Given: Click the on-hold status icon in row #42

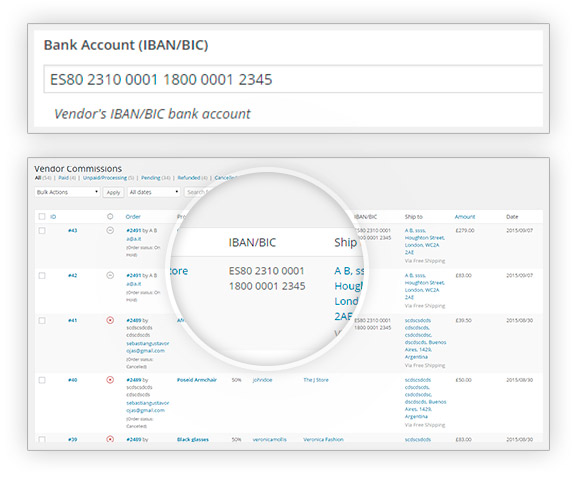Looking at the screenshot, I should [x=110, y=275].
